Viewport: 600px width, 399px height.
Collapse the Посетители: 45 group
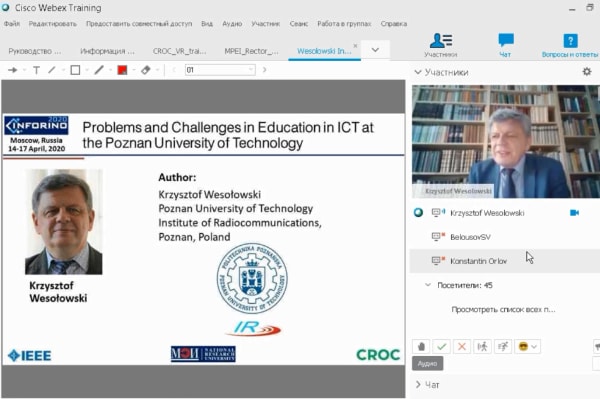point(428,285)
